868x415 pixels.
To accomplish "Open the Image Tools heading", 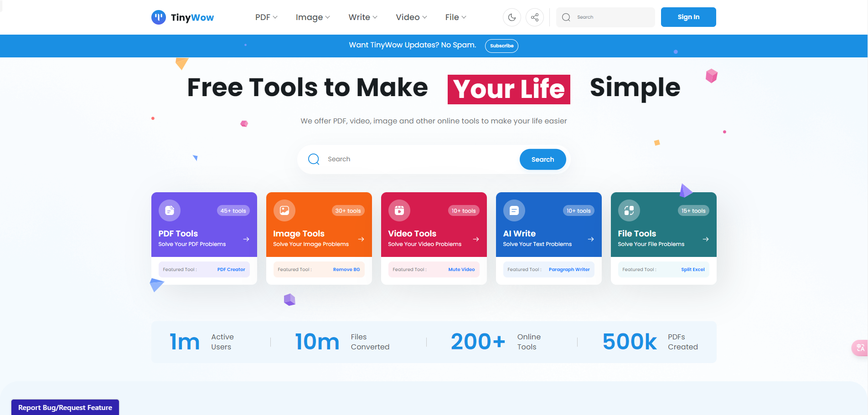I will [x=299, y=234].
